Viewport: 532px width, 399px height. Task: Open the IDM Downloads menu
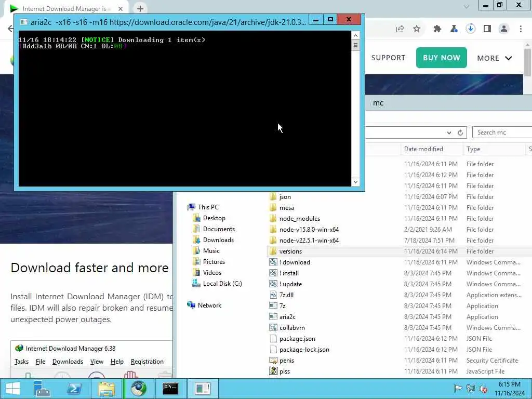(x=68, y=362)
